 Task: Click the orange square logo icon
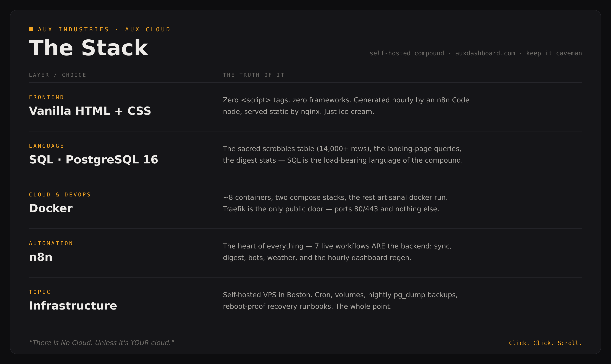[31, 30]
